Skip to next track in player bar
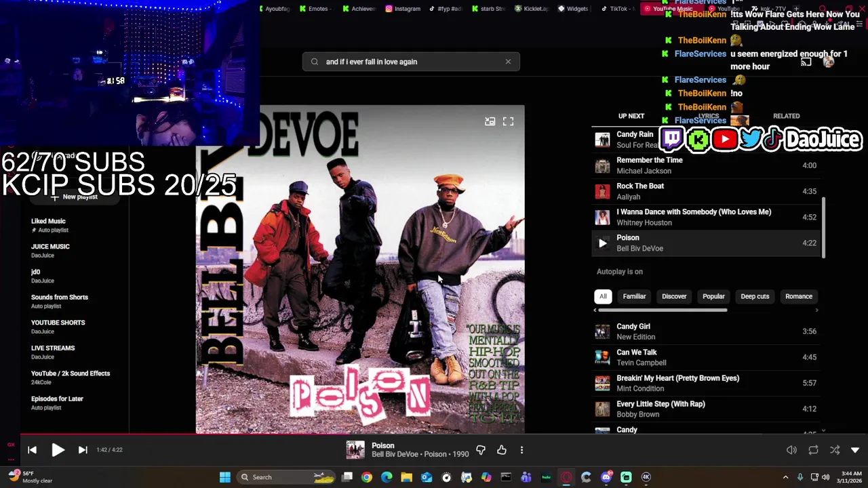Image resolution: width=868 pixels, height=488 pixels. click(x=83, y=450)
